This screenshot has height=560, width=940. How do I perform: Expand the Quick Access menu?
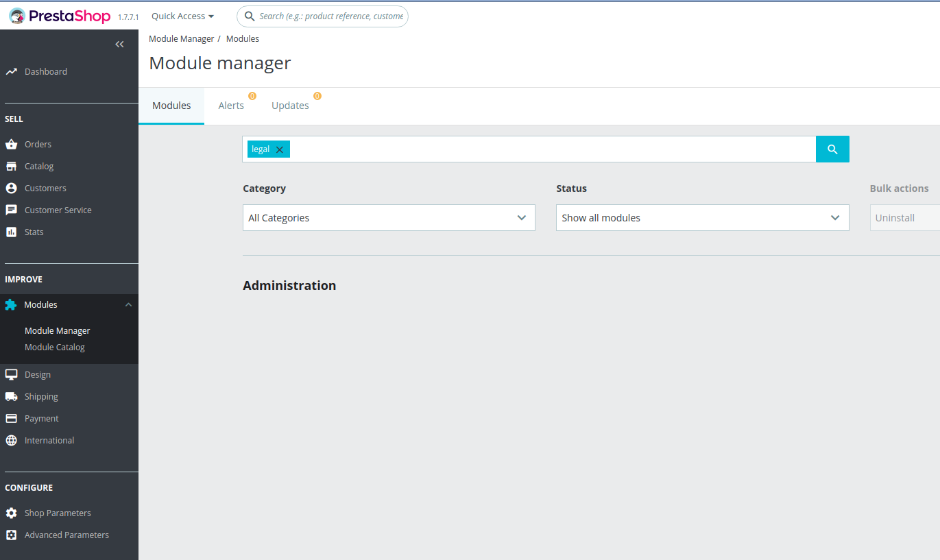pos(182,16)
